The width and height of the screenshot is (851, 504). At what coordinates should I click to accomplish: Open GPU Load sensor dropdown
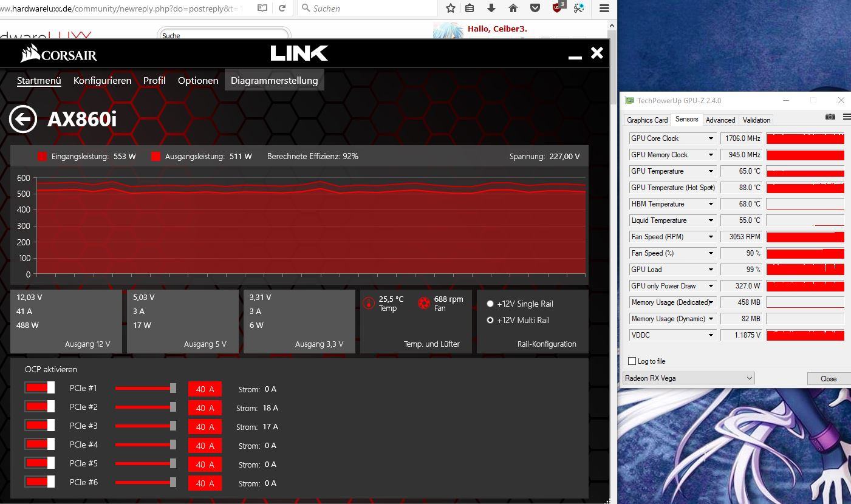(711, 270)
